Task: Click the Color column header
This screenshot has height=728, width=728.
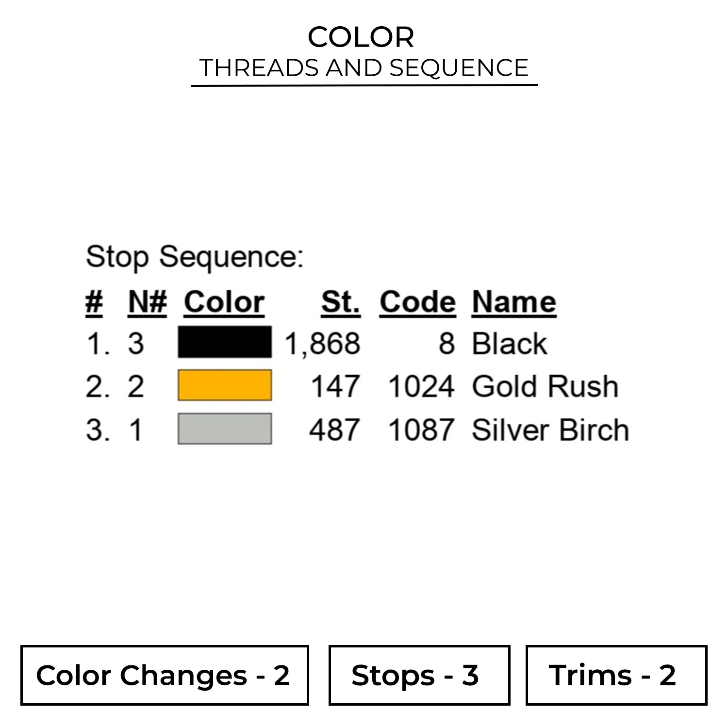Action: (x=224, y=302)
